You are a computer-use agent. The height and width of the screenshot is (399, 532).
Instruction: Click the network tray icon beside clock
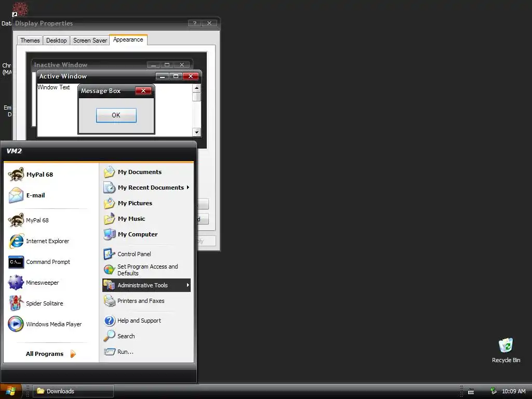point(494,391)
